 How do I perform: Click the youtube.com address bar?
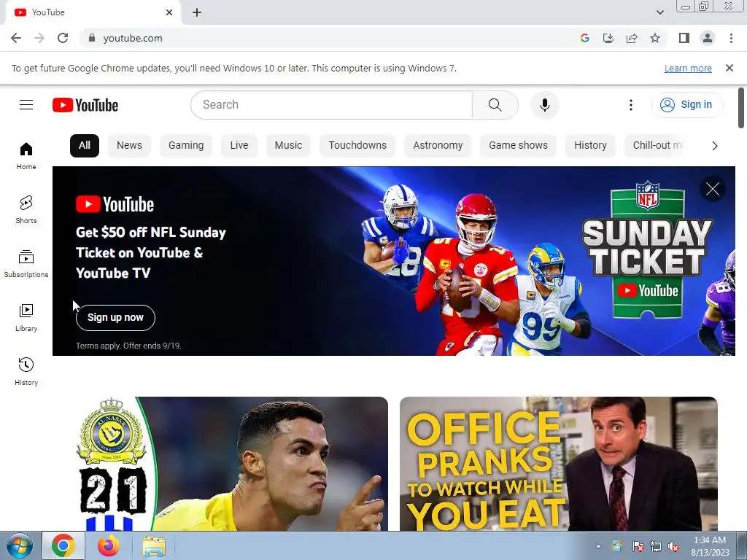click(329, 38)
